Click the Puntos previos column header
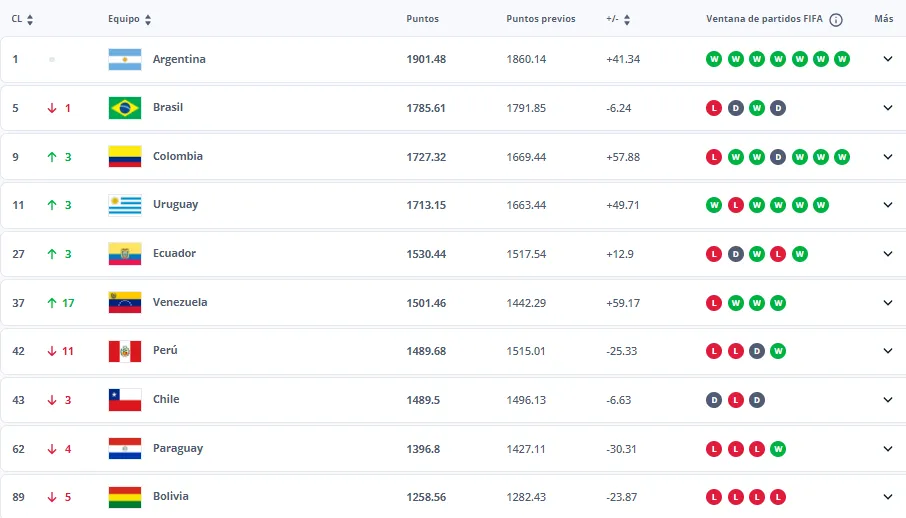This screenshot has width=906, height=518. coord(540,19)
